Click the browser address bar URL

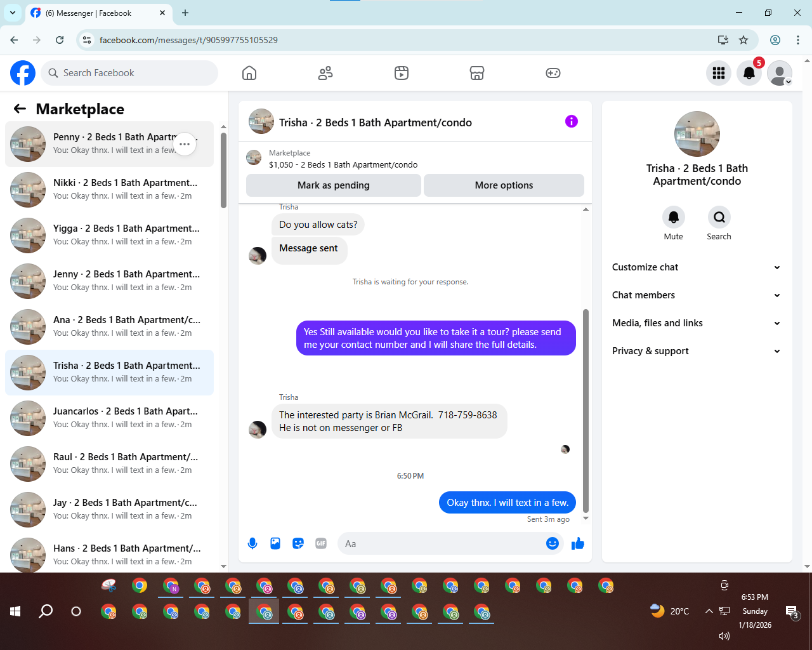point(188,40)
